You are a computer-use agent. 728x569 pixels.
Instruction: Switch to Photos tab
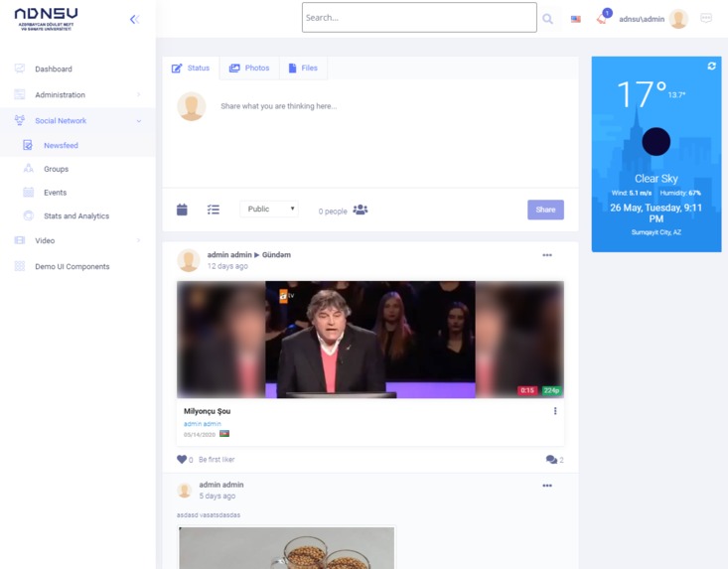click(249, 69)
